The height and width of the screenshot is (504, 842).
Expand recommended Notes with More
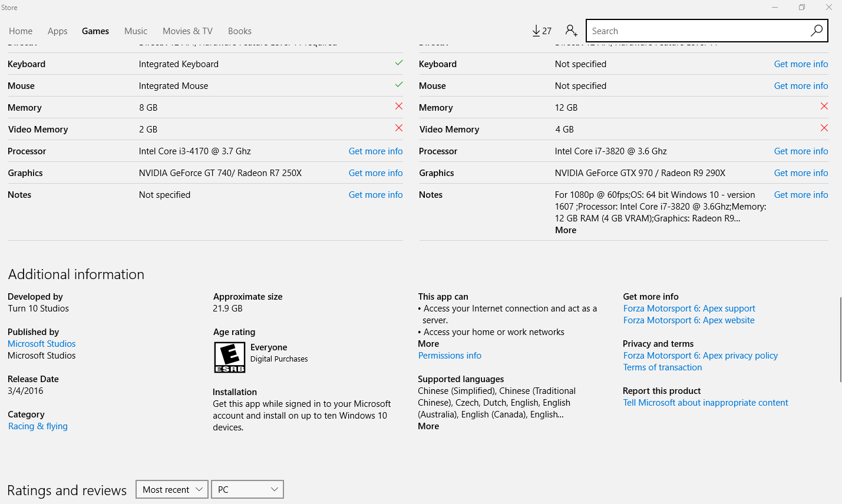[566, 230]
